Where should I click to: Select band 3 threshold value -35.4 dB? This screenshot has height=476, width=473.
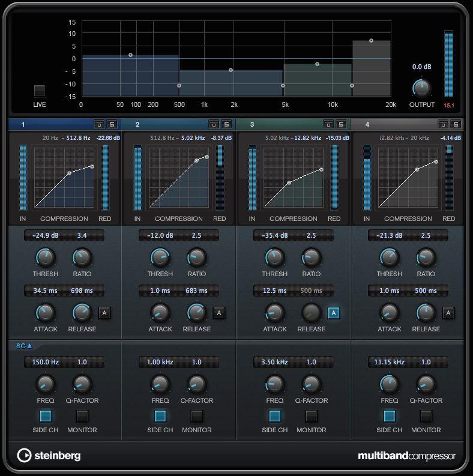tap(275, 235)
